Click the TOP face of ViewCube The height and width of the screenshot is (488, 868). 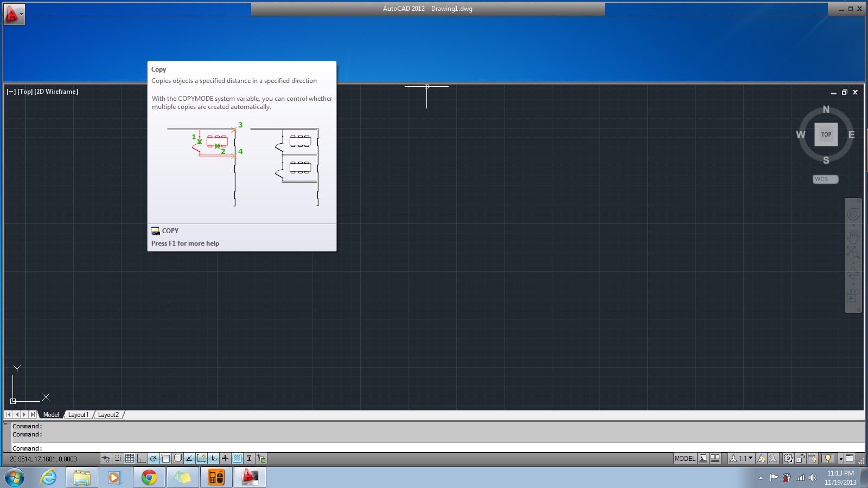click(x=826, y=134)
